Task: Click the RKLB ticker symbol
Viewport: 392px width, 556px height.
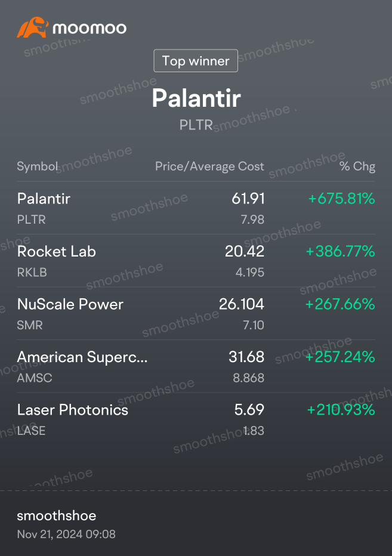Action: [32, 273]
